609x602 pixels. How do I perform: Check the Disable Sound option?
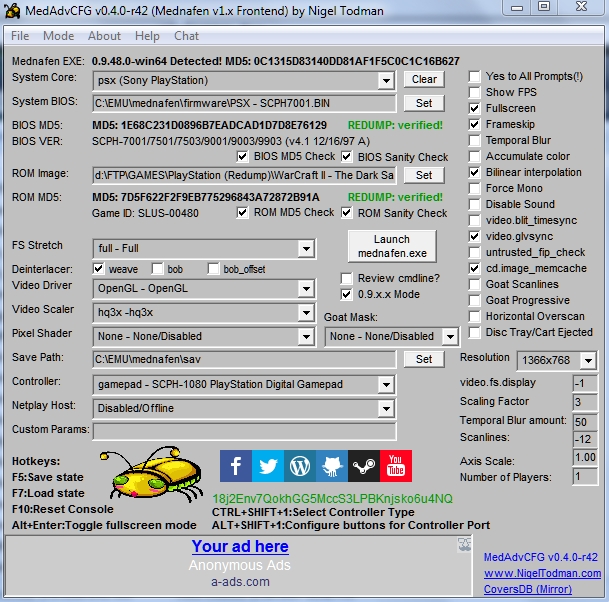click(x=475, y=204)
